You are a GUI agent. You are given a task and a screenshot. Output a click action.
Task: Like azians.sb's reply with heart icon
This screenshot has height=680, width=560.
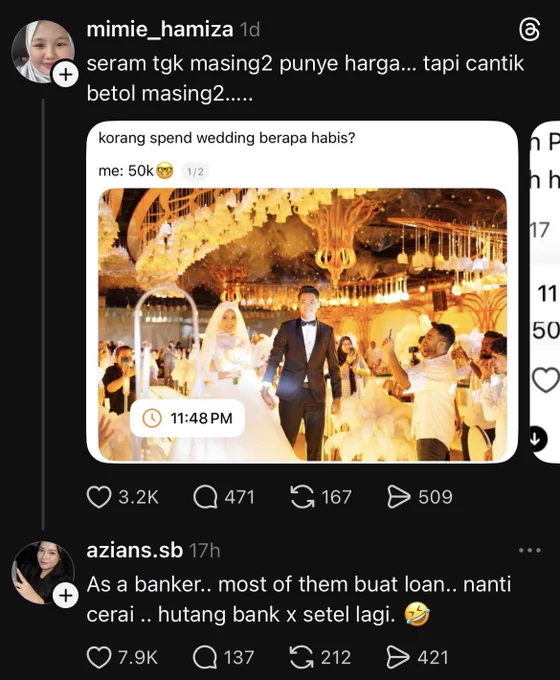pyautogui.click(x=99, y=657)
